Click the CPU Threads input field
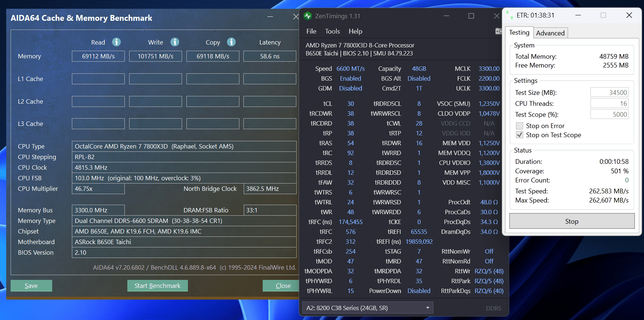 [x=609, y=104]
